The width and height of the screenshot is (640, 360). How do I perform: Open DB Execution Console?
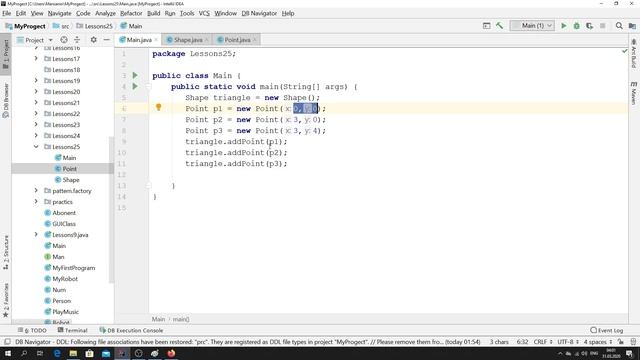[131, 330]
